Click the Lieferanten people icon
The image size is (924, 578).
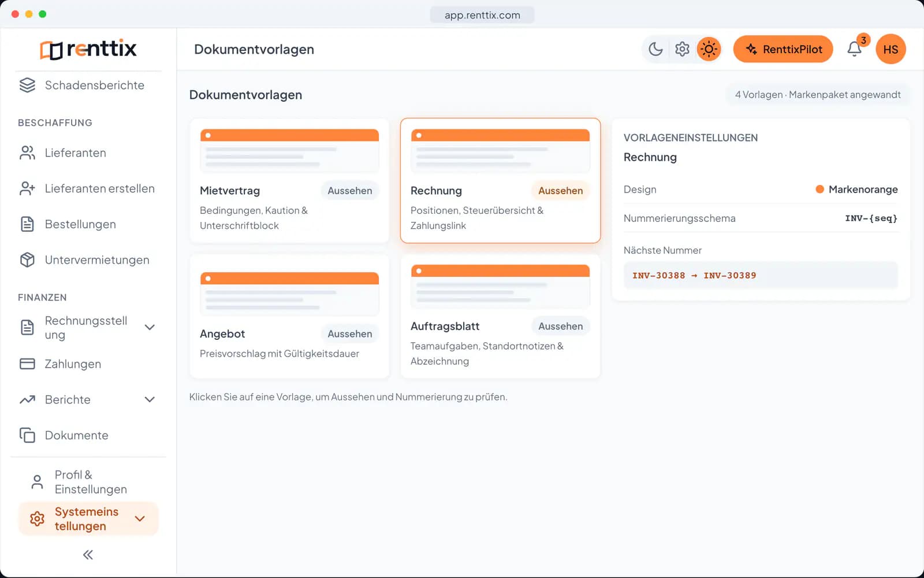(27, 153)
